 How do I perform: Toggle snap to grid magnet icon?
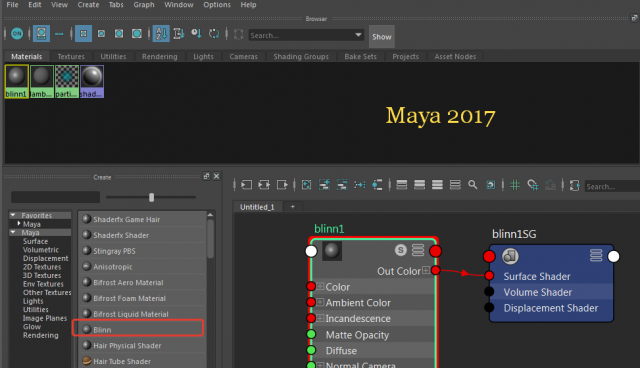(x=533, y=185)
